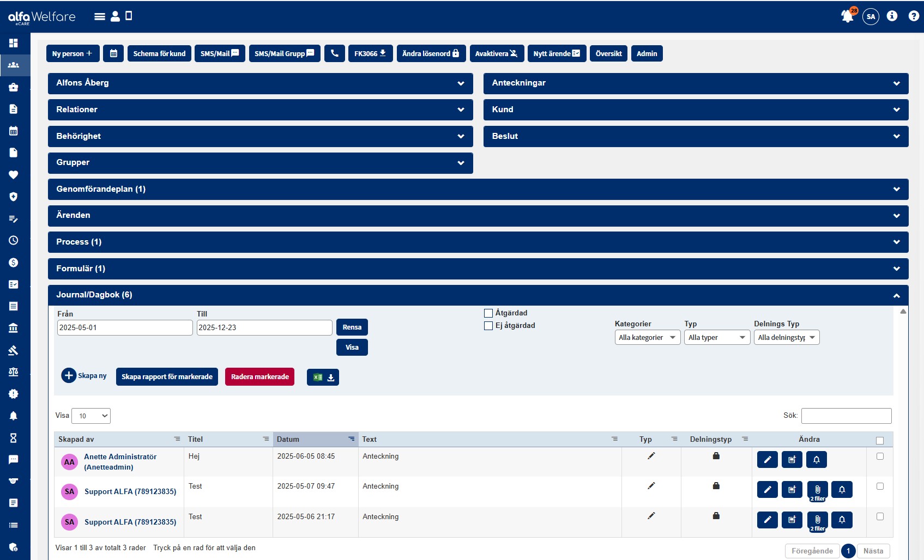This screenshot has height=560, width=924.
Task: Select the checkbox for the Hej row
Action: [x=879, y=456]
